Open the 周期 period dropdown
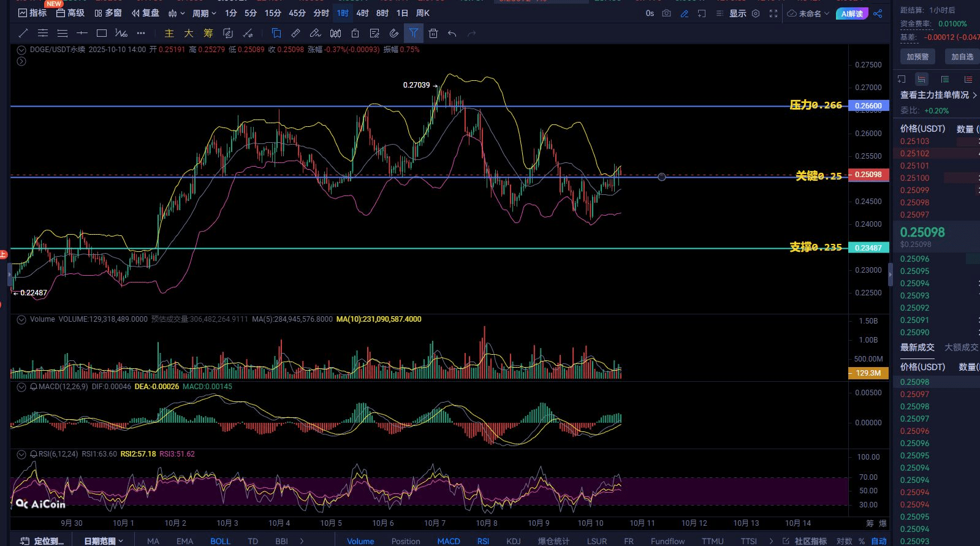 click(x=203, y=13)
